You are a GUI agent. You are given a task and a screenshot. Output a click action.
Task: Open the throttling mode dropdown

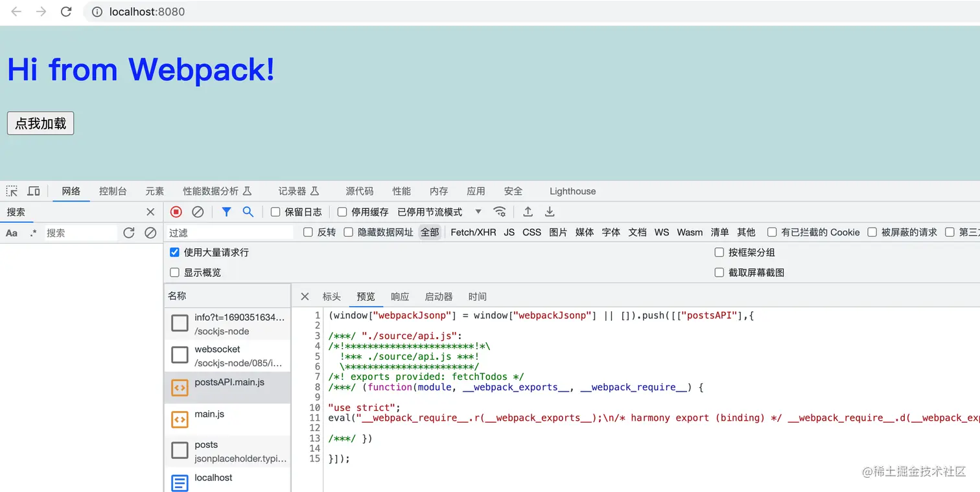(439, 212)
